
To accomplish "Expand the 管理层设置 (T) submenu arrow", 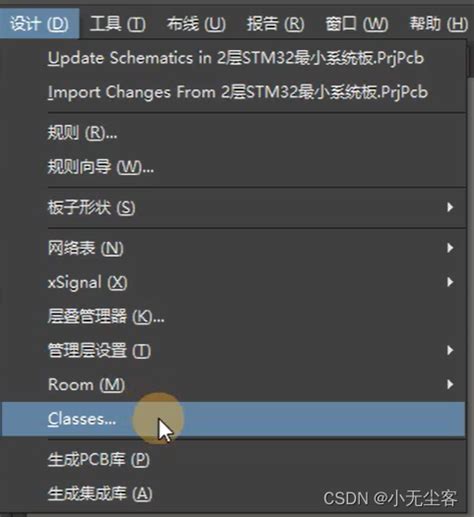I will [450, 350].
